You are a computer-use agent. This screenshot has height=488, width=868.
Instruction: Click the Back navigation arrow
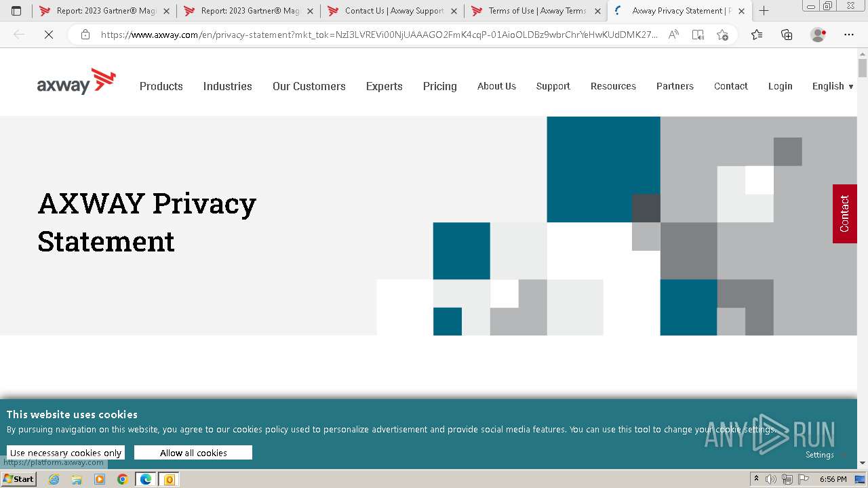point(19,35)
